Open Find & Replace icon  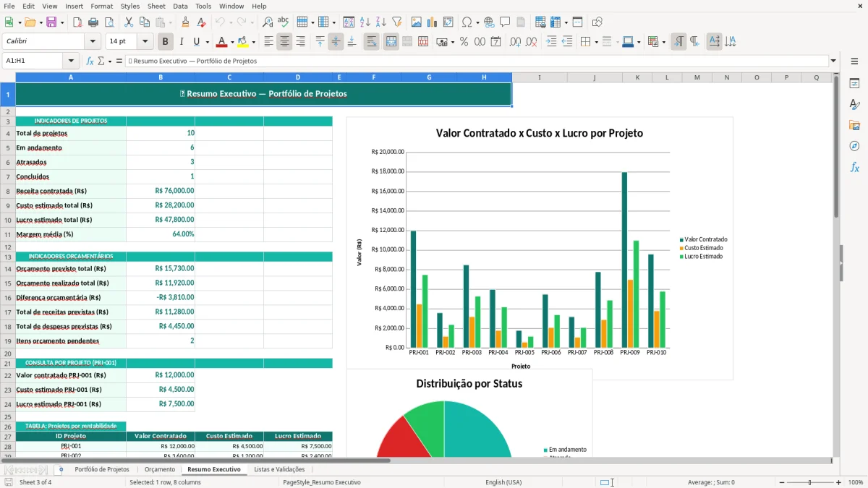(x=268, y=22)
